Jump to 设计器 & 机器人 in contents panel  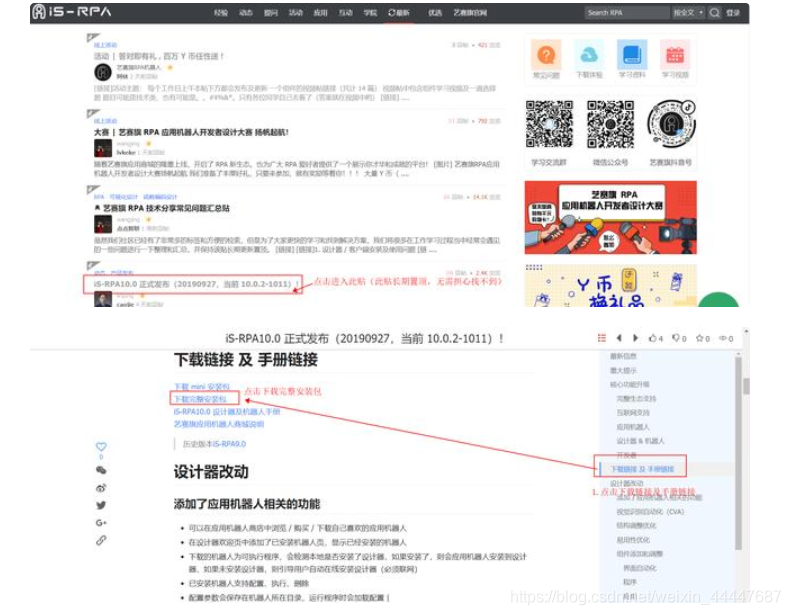(x=640, y=441)
